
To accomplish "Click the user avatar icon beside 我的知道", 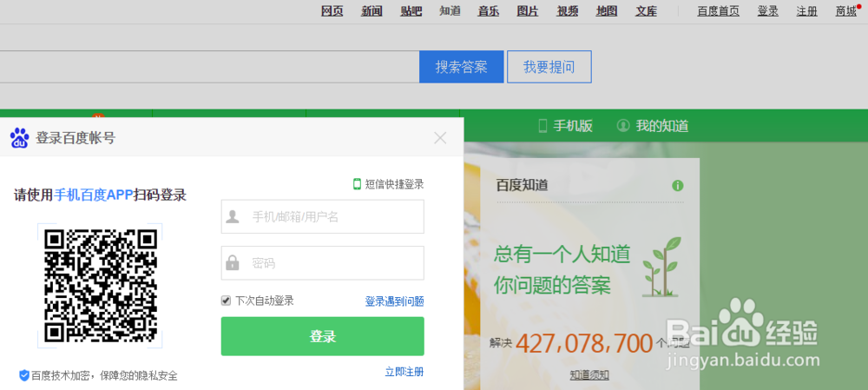I will 623,126.
